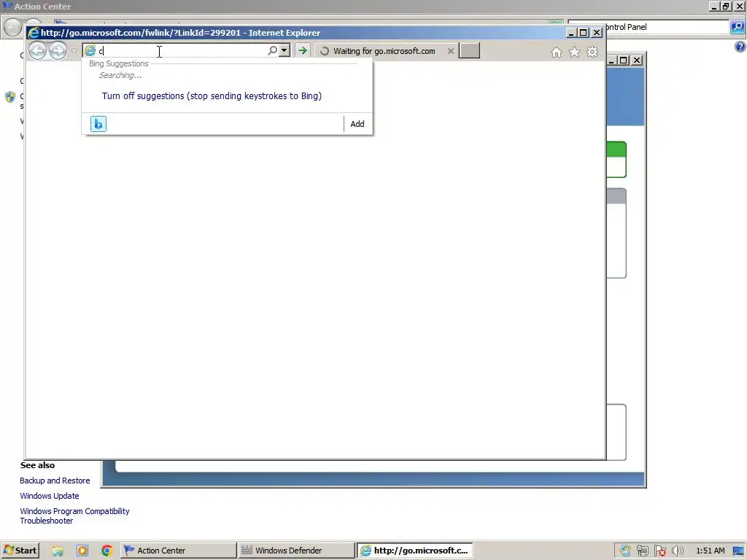Click the Action Center flag tray icon
Image resolution: width=747 pixels, height=560 pixels.
point(659,551)
